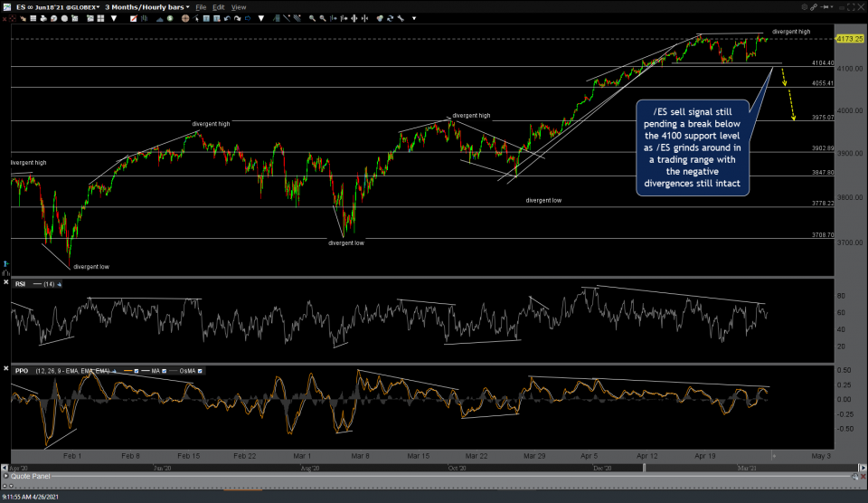This screenshot has height=503, width=868.
Task: Click the Quote Panel collapse triangle
Action: [x=6, y=477]
